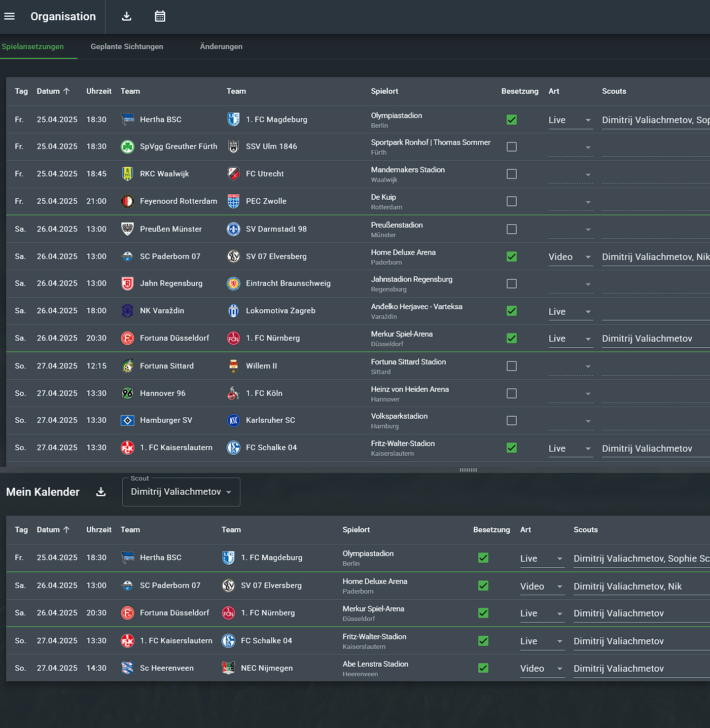Click Besetzung column header in calendar table
Image resolution: width=710 pixels, height=728 pixels.
[491, 530]
